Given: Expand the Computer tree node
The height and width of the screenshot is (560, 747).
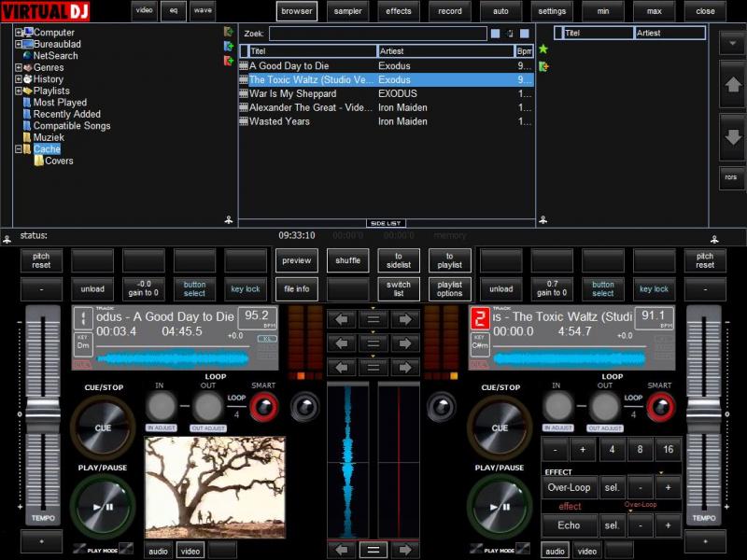Looking at the screenshot, I should [x=19, y=33].
